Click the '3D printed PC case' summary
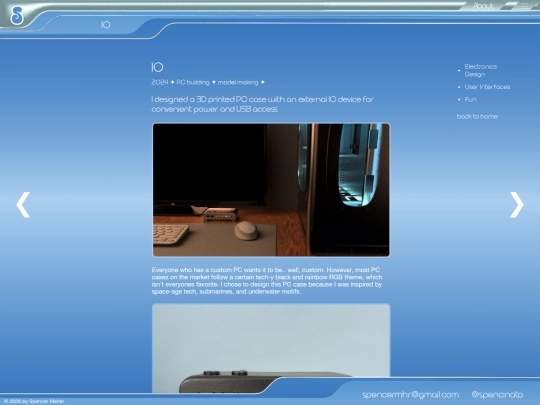This screenshot has width=540, height=405. click(x=262, y=104)
